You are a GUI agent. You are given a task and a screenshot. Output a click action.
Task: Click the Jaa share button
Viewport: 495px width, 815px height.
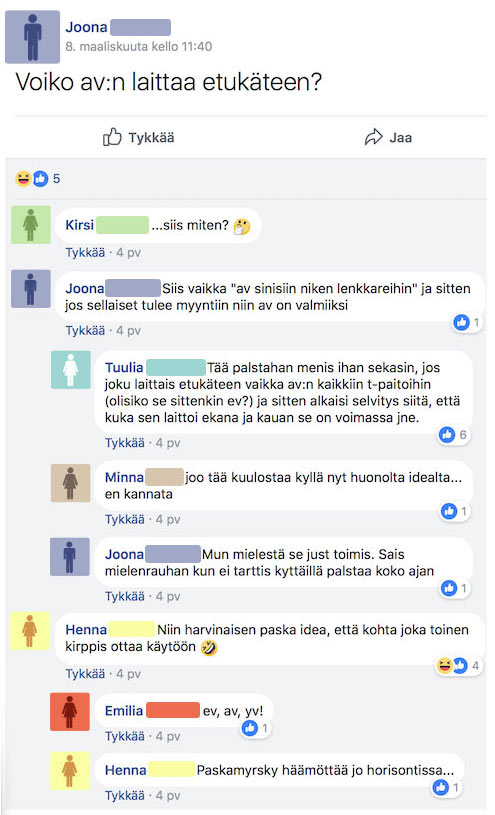[x=388, y=137]
